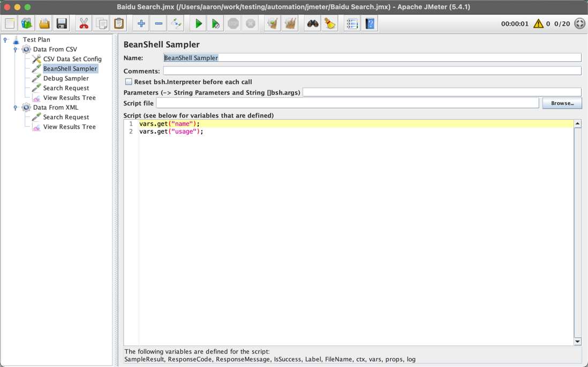Collapse the Data From XML node
The image size is (588, 367).
pyautogui.click(x=16, y=108)
